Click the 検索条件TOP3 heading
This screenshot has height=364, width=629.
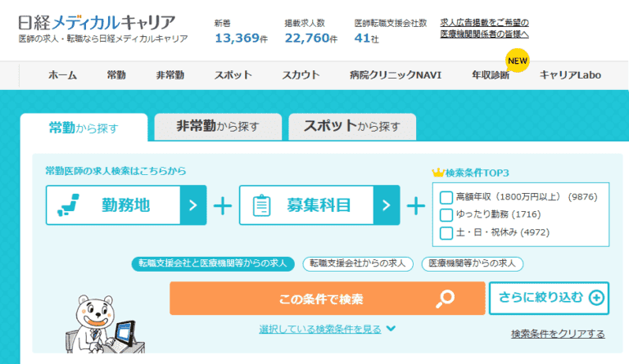pyautogui.click(x=477, y=173)
